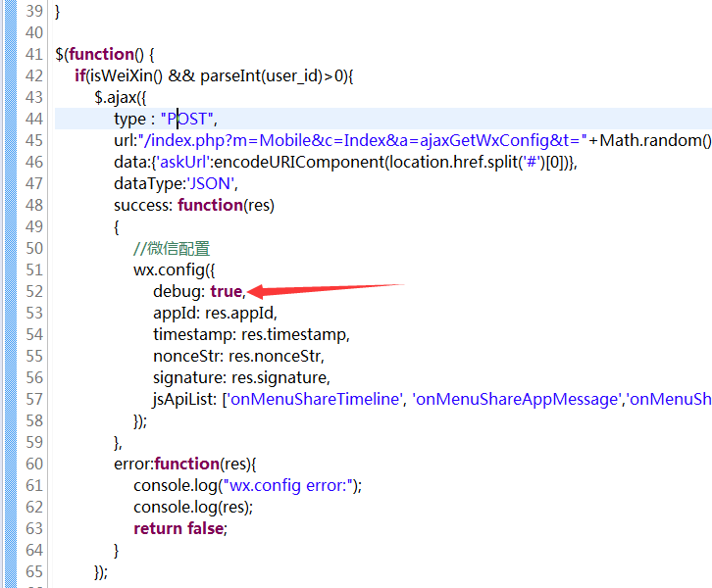The image size is (712, 588).
Task: Click res.appId on line 53
Action: (x=241, y=313)
